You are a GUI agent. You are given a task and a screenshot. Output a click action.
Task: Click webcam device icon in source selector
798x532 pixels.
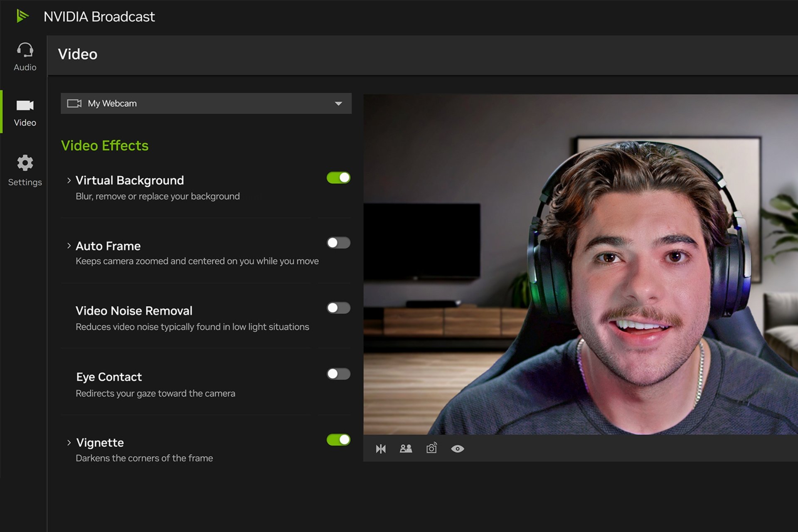(74, 103)
